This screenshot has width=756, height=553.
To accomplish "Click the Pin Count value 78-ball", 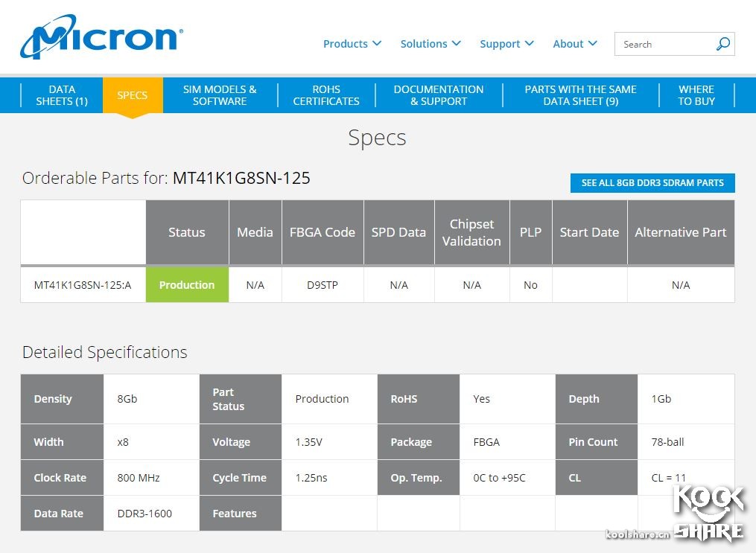I will pos(668,441).
